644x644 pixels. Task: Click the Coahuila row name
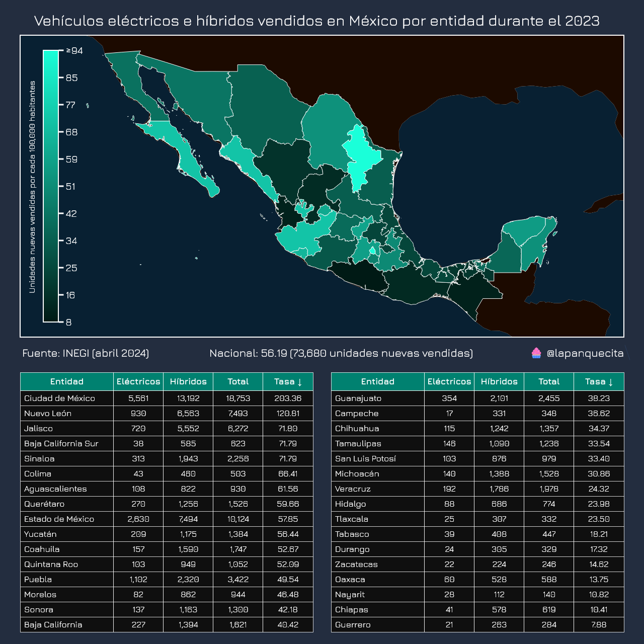pos(42,549)
